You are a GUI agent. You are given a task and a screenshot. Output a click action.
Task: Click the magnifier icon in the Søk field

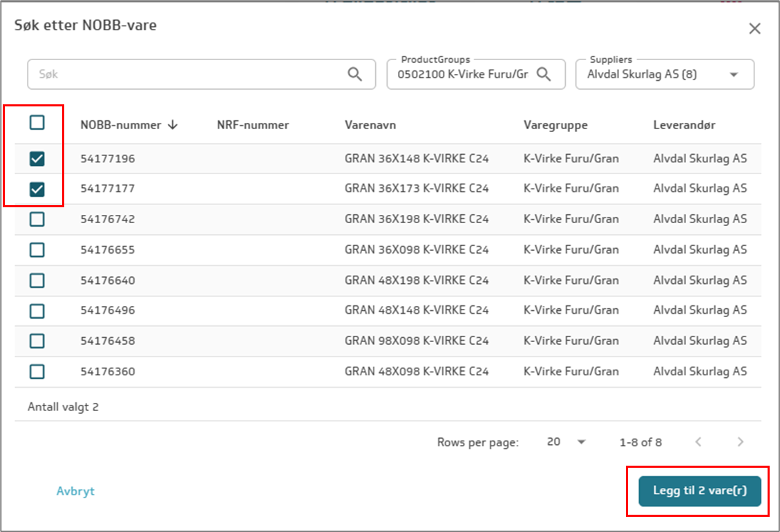(x=355, y=75)
